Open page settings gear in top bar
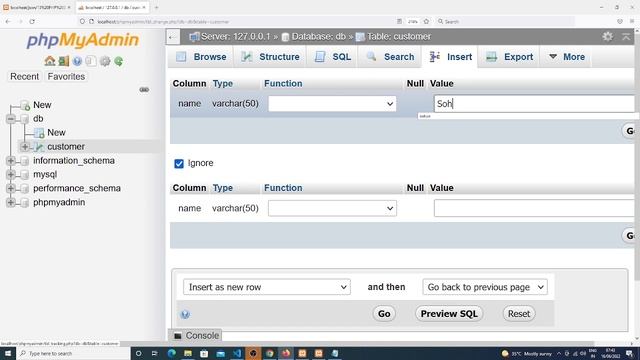Image resolution: width=640 pixels, height=360 pixels. pos(607,36)
